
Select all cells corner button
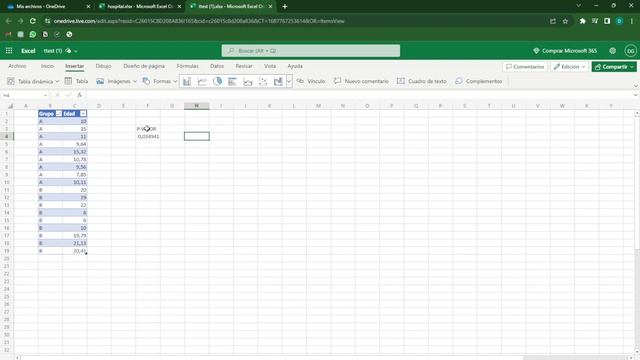pyautogui.click(x=10, y=106)
